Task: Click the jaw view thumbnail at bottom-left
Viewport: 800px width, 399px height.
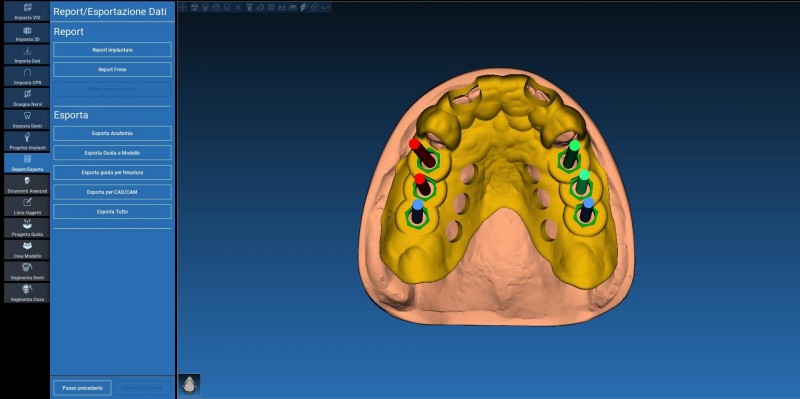Action: pyautogui.click(x=189, y=385)
